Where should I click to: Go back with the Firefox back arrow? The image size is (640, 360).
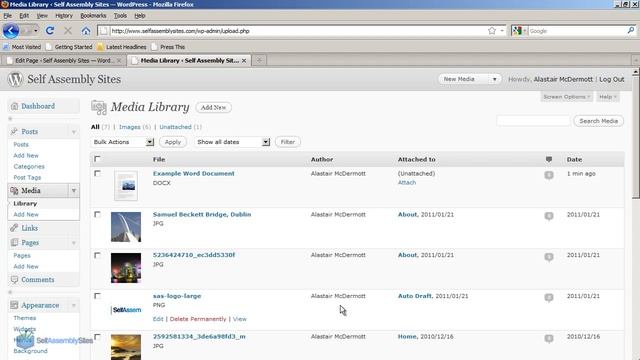point(11,31)
